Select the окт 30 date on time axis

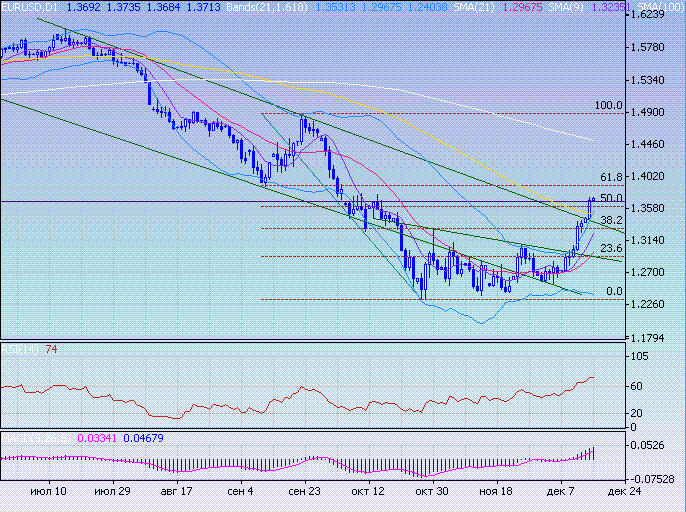click(432, 492)
